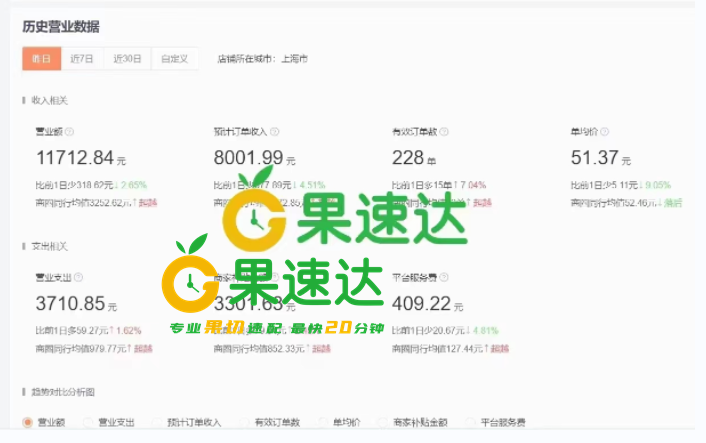Viewport: 706px width, 443px height.
Task: Select the 营业支出 radio option
Action: click(x=88, y=422)
